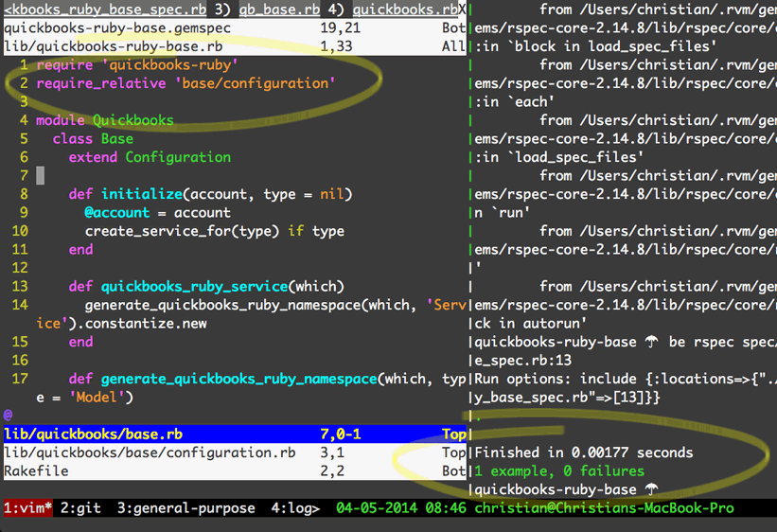777x532 pixels.
Task: Click the generate_quickbooks_ruby_namespace(which, call on line 14
Action: (x=250, y=305)
